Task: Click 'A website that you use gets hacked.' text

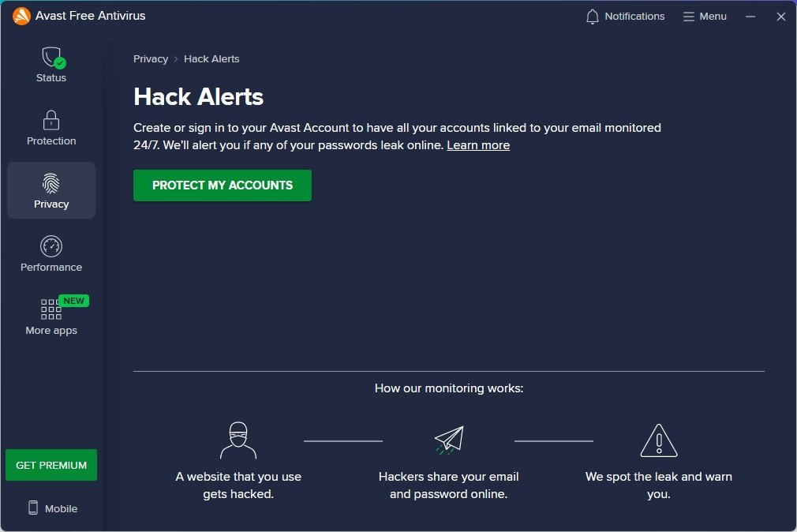Action: (x=238, y=485)
